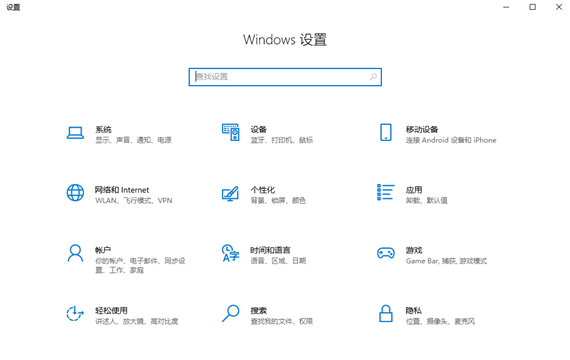Select the 轻松使用 heading
Image resolution: width=570 pixels, height=360 pixels.
(111, 310)
